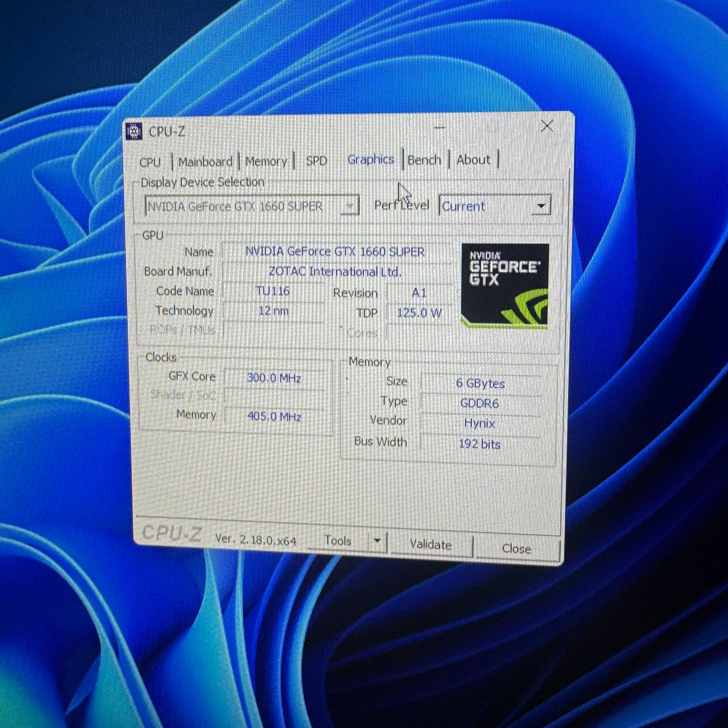The width and height of the screenshot is (728, 728).
Task: Click the Validate button
Action: tap(431, 545)
